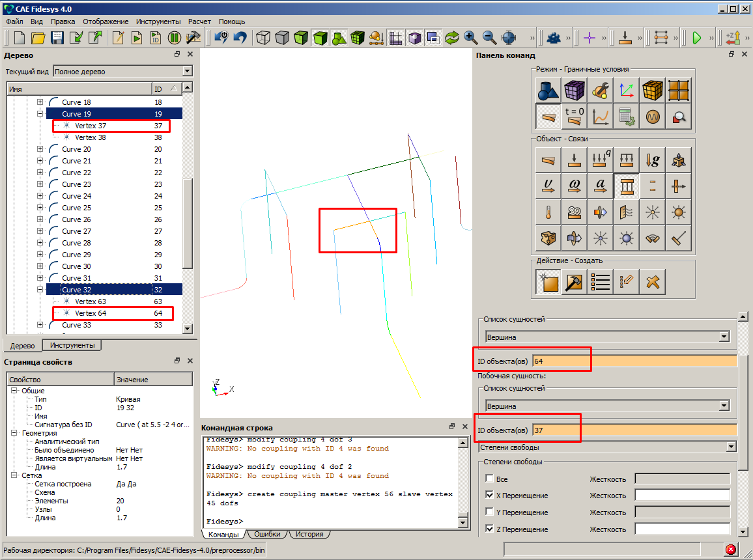Viewport: 753px width, 560px height.
Task: Click ID field containing 37
Action: tap(634, 430)
